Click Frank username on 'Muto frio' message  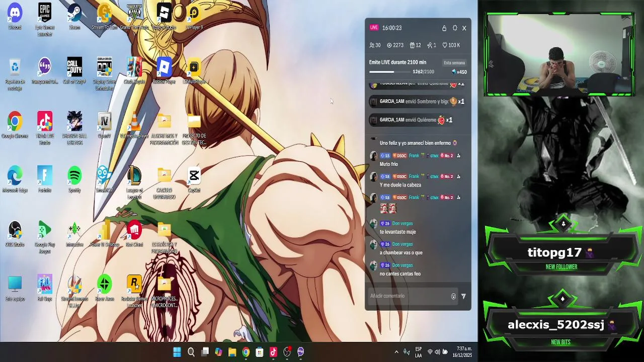point(414,156)
